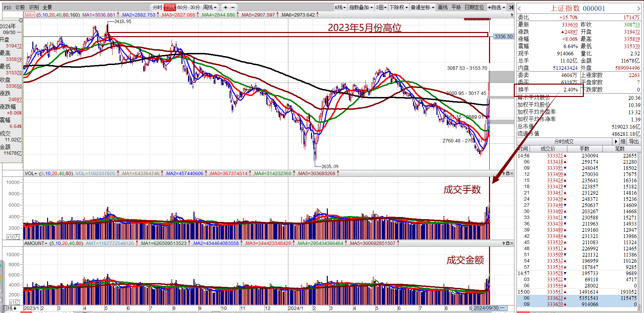
Task: Open help for the AMOUNT indicator panel
Action: click(504, 243)
